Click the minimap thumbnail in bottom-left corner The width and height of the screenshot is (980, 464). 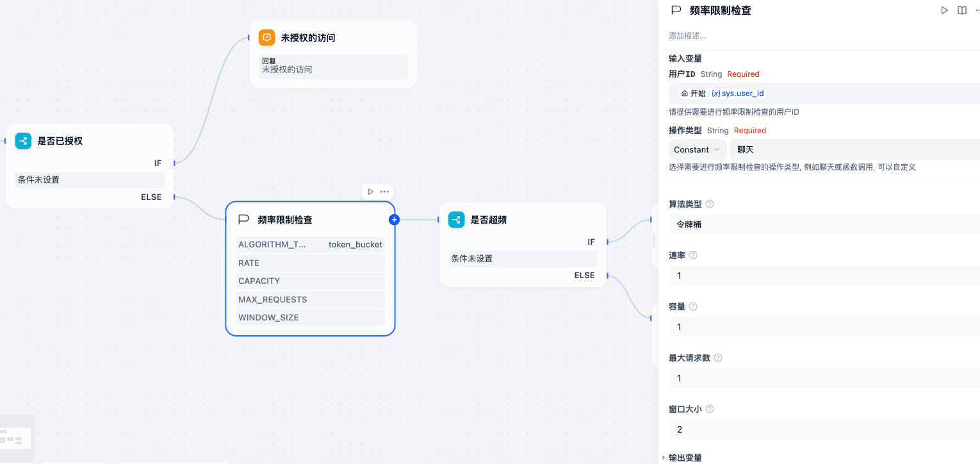coord(15,438)
